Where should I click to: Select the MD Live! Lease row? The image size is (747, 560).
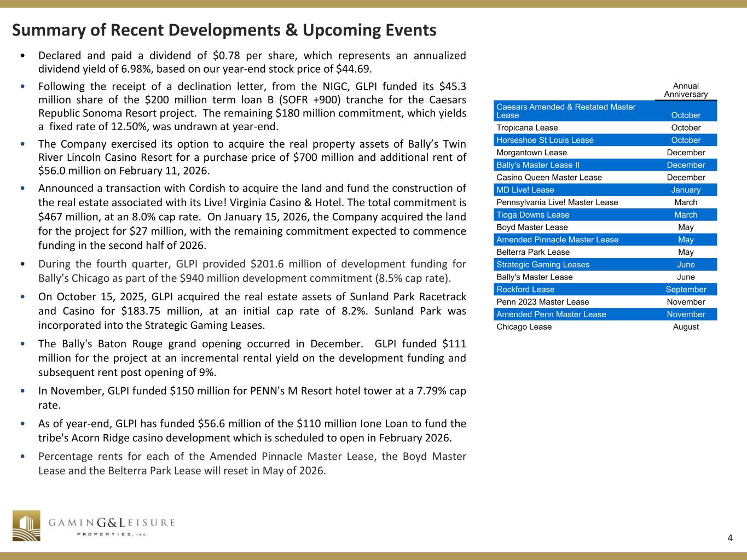tap(605, 190)
